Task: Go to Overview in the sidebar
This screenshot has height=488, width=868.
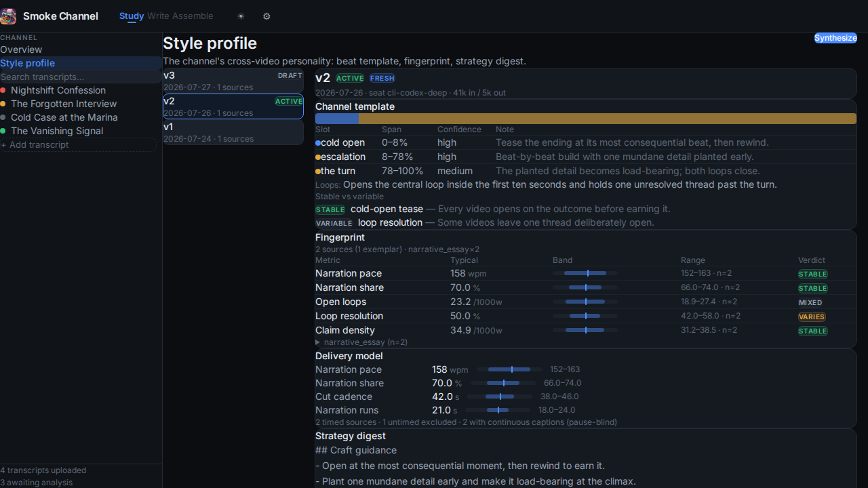Action: 81,49
